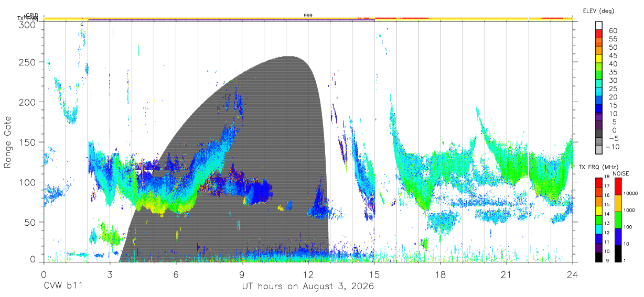Click the red segment of the ELEV color bar
Viewport: 644px width, 297px height.
[599, 34]
